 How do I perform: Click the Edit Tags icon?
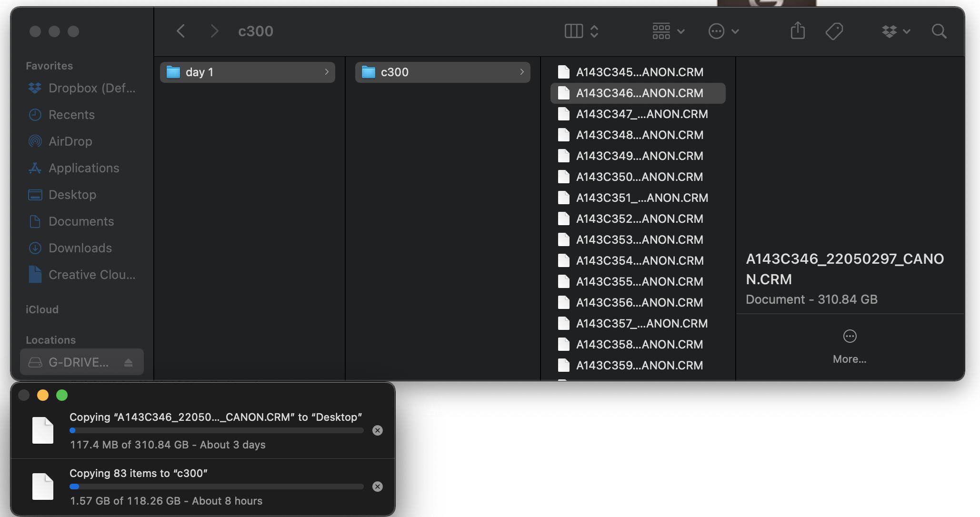tap(834, 31)
